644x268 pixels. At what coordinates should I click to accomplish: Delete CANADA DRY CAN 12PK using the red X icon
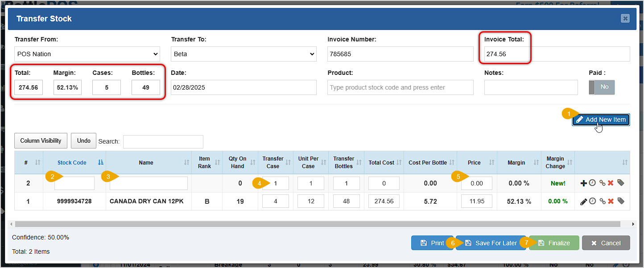tap(611, 201)
